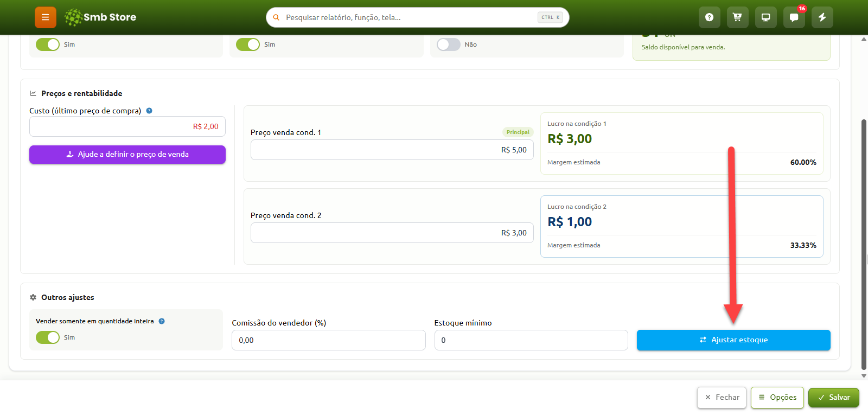Click the vertical page scrollbar thumb

click(x=864, y=244)
